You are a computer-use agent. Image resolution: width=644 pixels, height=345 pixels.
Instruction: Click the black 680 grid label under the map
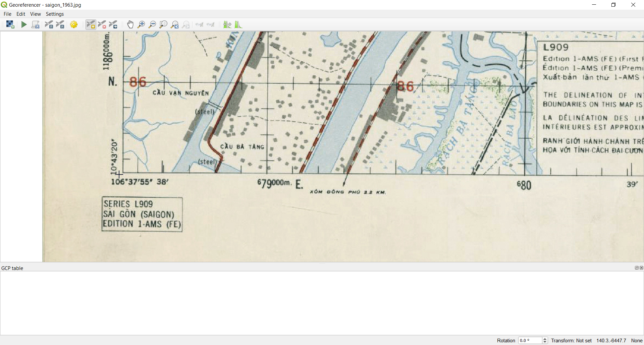(x=524, y=185)
